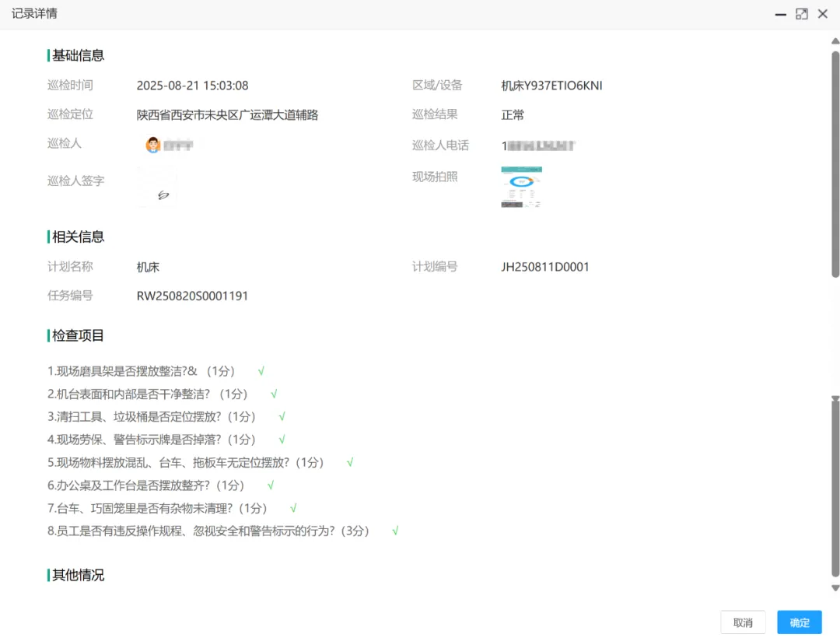The height and width of the screenshot is (638, 840).
Task: Select the inspection time 2025-08-21 15:03:08
Action: tap(192, 86)
